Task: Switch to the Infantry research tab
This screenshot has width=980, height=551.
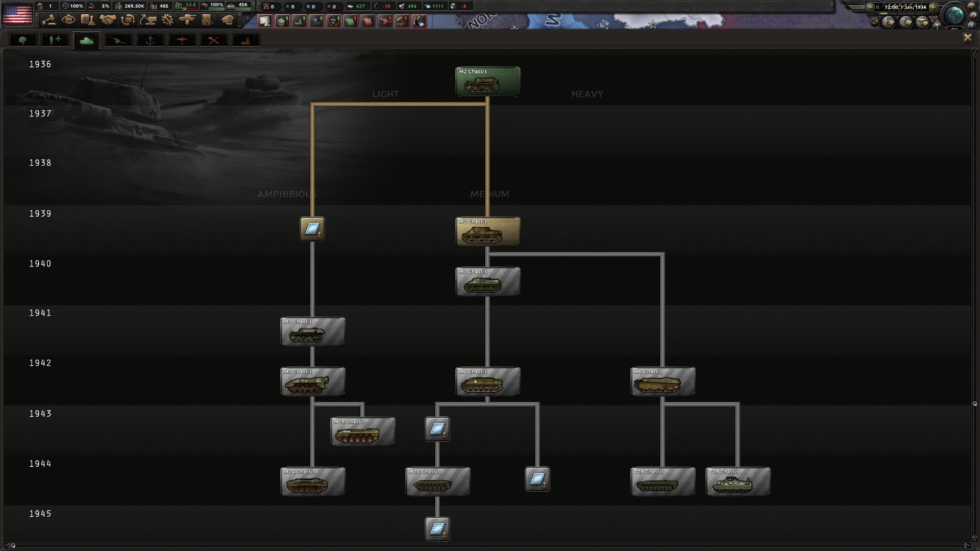Action: point(23,40)
